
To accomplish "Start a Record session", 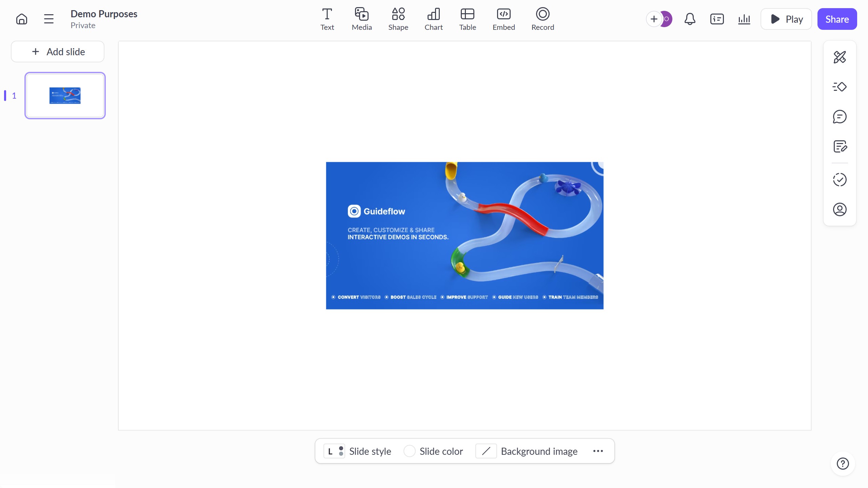I will pos(542,19).
